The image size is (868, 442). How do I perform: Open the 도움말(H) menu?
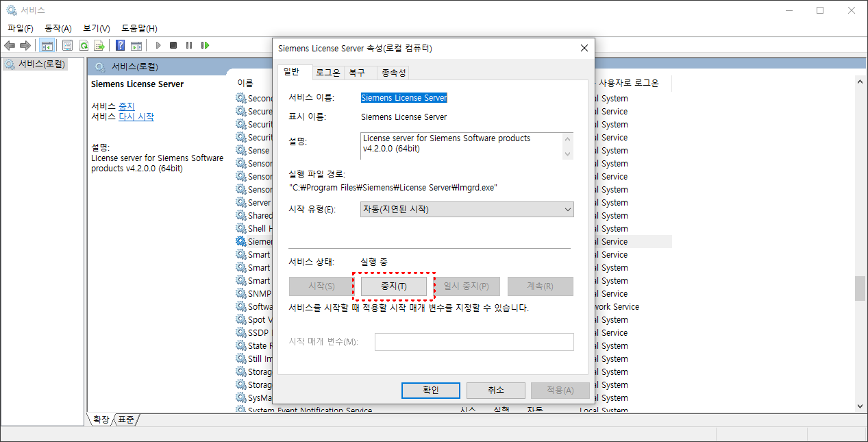tap(139, 28)
